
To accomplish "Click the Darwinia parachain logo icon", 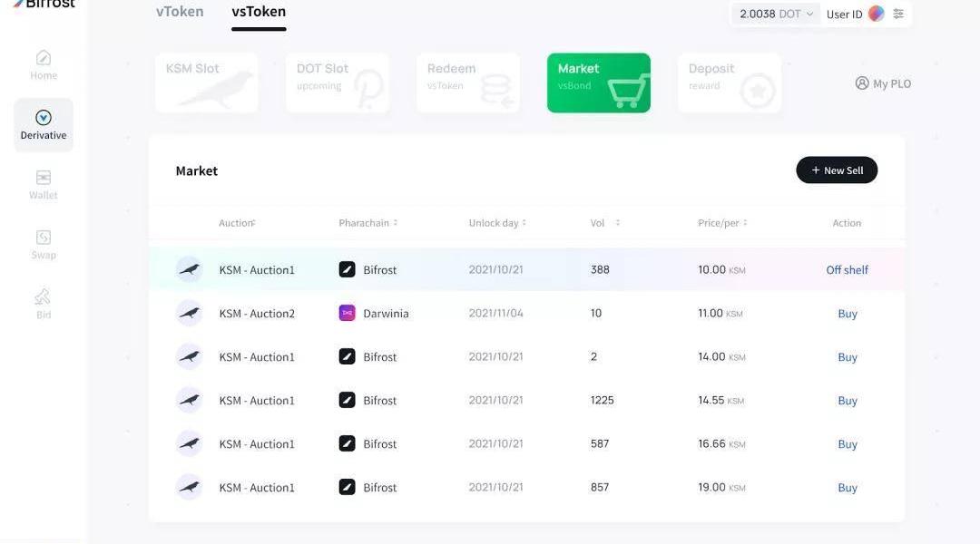I will (347, 313).
